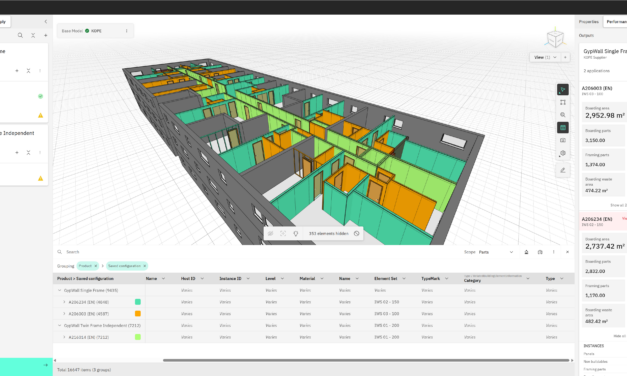Click the bell icon in the table header bar
The height and width of the screenshot is (376, 627).
tap(526, 252)
